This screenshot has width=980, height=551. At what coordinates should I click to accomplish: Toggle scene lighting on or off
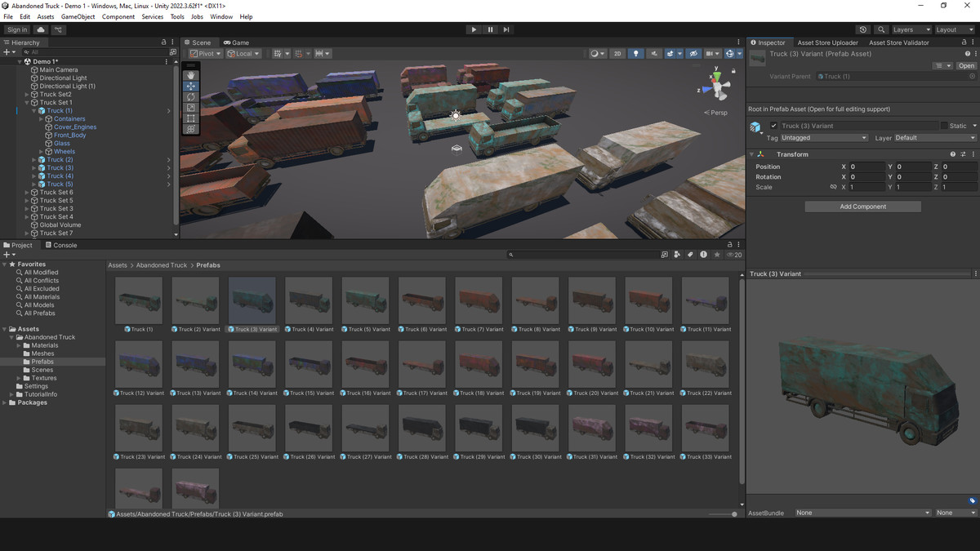636,54
